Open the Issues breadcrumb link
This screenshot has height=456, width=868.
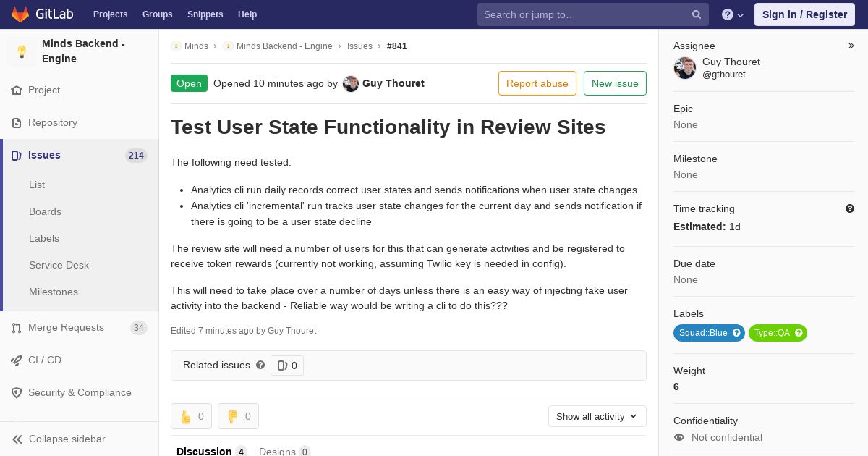coord(359,46)
